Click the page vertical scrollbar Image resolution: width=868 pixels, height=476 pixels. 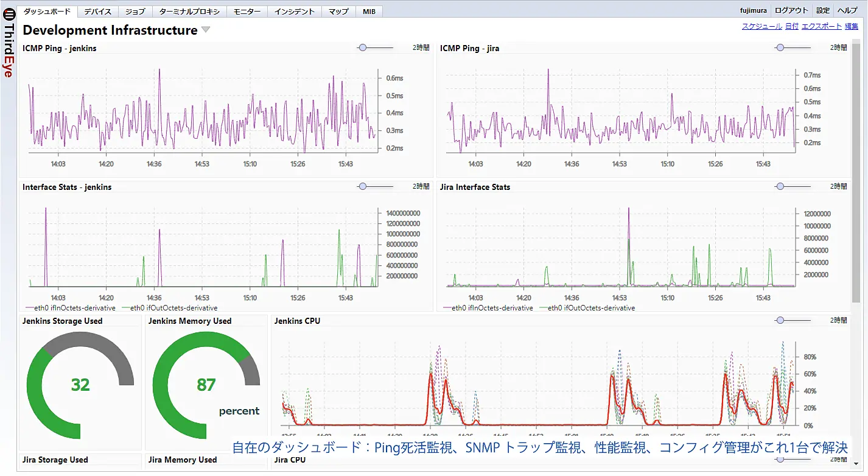pyautogui.click(x=856, y=172)
